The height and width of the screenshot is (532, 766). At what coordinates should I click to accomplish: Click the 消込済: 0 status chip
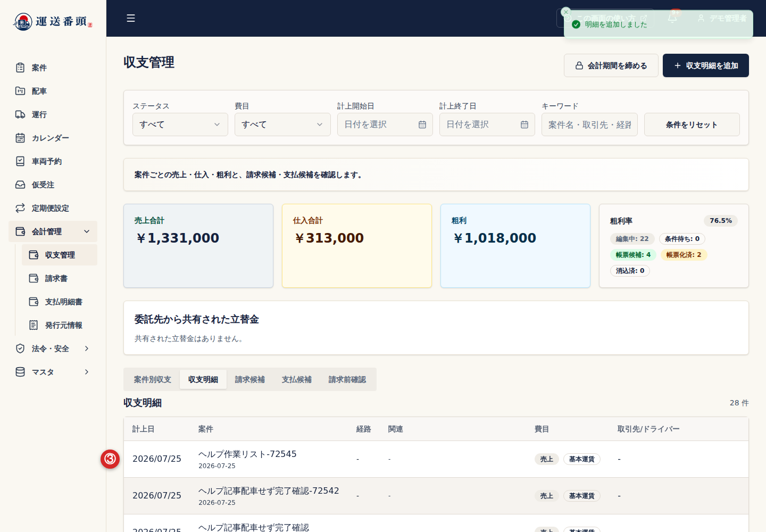[630, 271]
